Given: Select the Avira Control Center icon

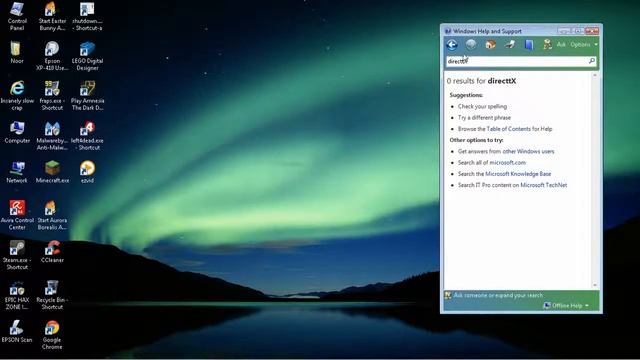Looking at the screenshot, I should pos(17,216).
